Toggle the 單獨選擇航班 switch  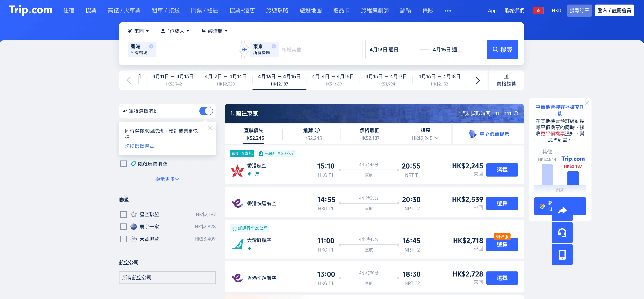click(206, 111)
